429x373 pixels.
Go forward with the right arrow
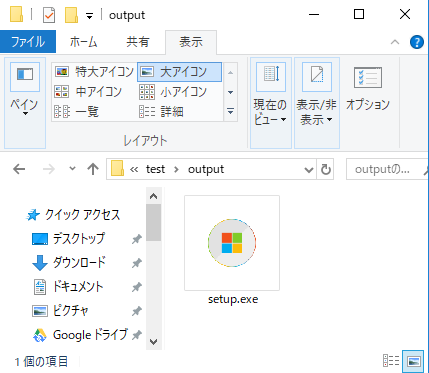[x=49, y=169]
